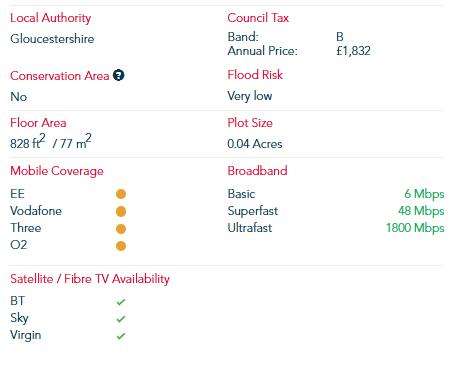Screen dimensions: 453x380
Task: Click the Council Tax heading
Action: coord(258,18)
